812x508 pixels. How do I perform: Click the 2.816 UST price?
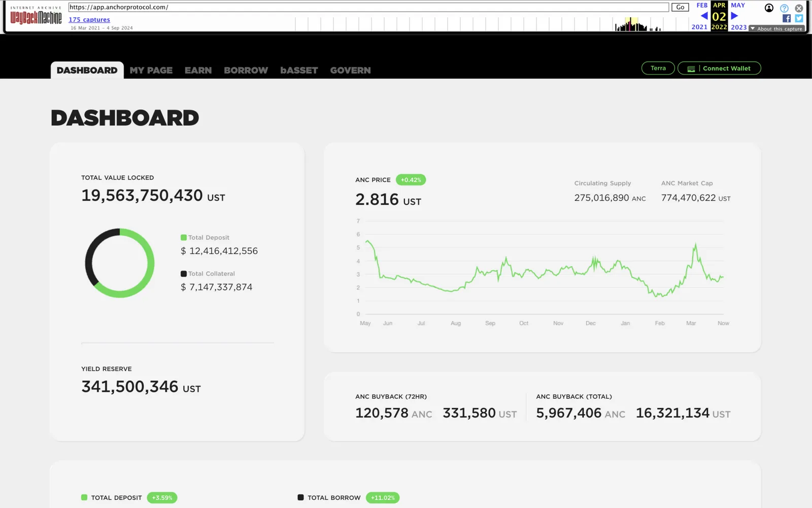point(388,200)
